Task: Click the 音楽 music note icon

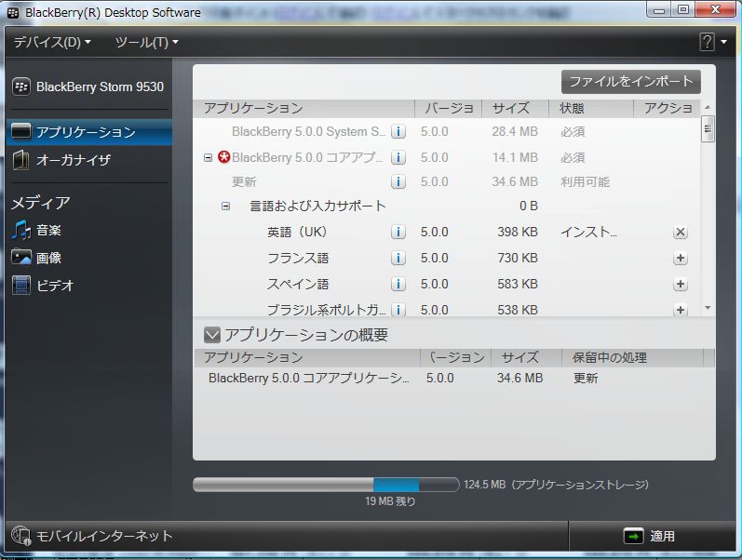Action: (20, 231)
